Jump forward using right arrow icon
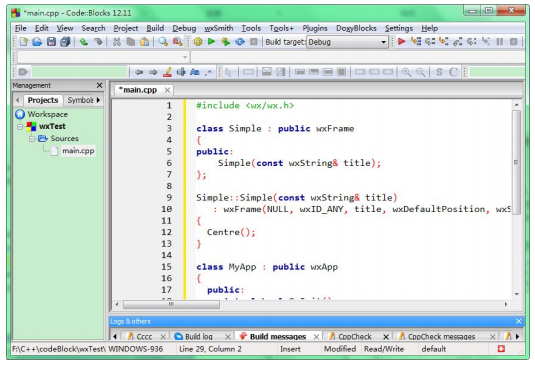The image size is (535, 367). coord(153,72)
